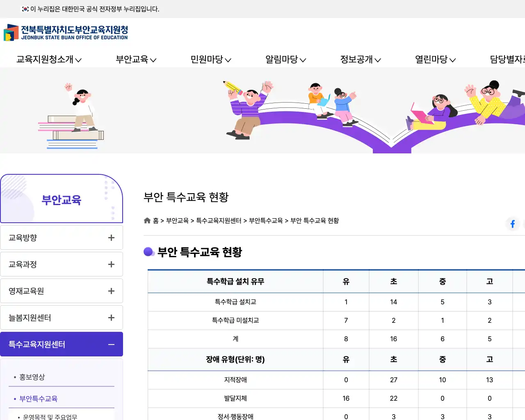Open the 교육지원청소개 dropdown menu
525x420 pixels.
[49, 59]
